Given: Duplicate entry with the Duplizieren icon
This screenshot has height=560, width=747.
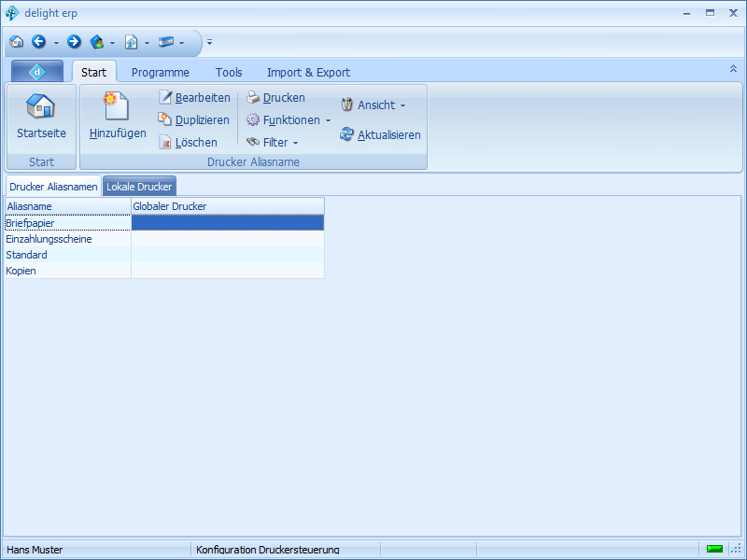Looking at the screenshot, I should (165, 120).
